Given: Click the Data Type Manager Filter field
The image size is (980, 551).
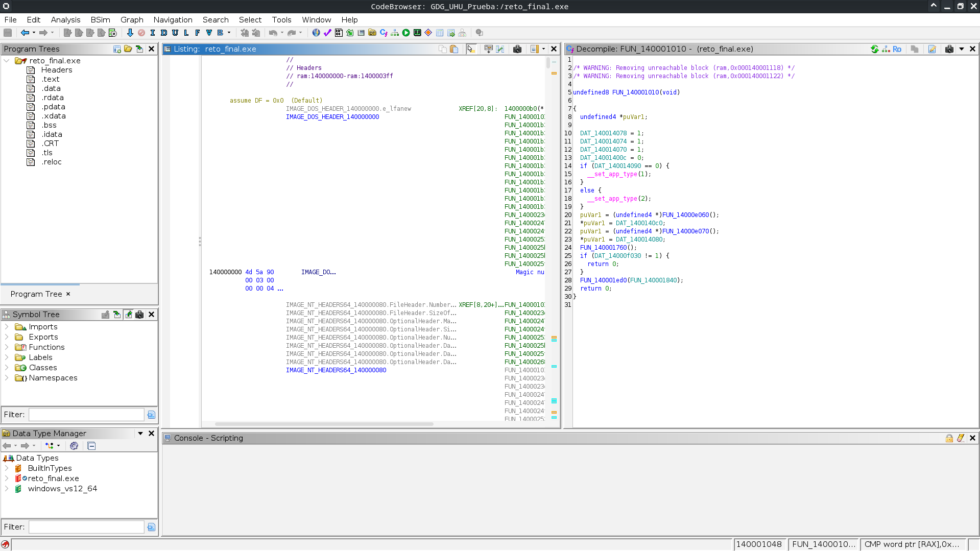Looking at the screenshot, I should click(x=86, y=527).
